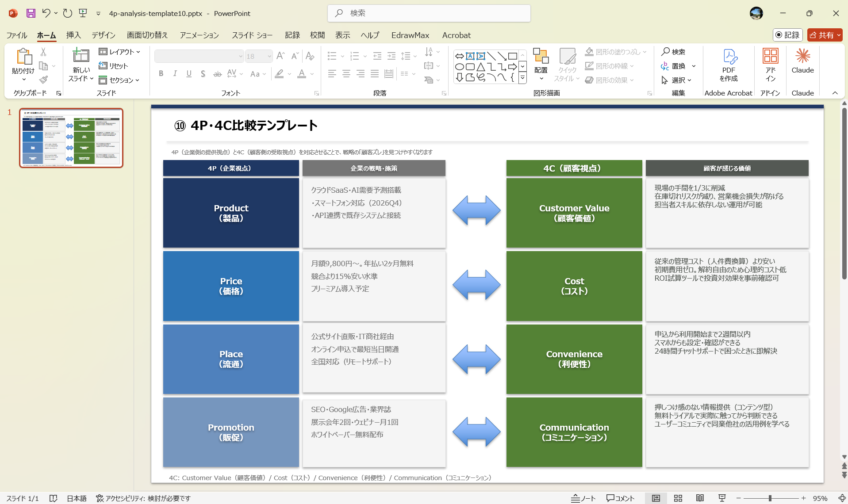Image resolution: width=848 pixels, height=504 pixels.
Task: Click slideshow icon in status bar
Action: point(722,498)
